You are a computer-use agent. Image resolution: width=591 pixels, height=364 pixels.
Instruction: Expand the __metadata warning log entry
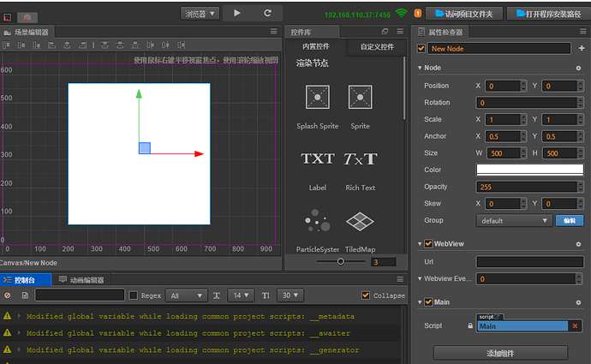click(x=19, y=316)
